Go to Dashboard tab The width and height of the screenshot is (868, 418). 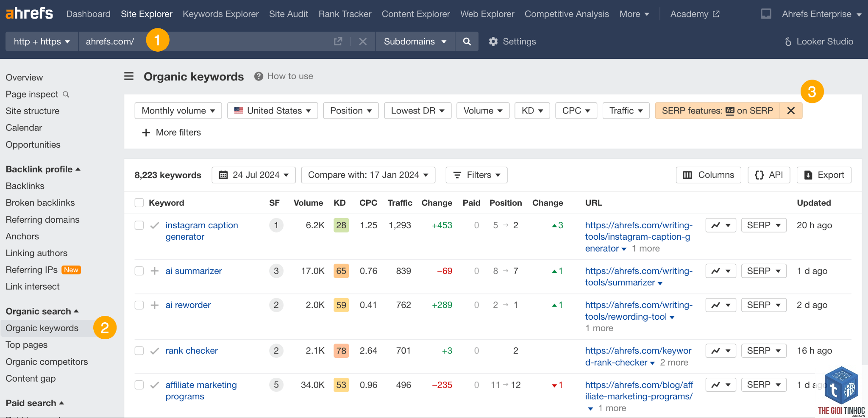[x=88, y=14]
